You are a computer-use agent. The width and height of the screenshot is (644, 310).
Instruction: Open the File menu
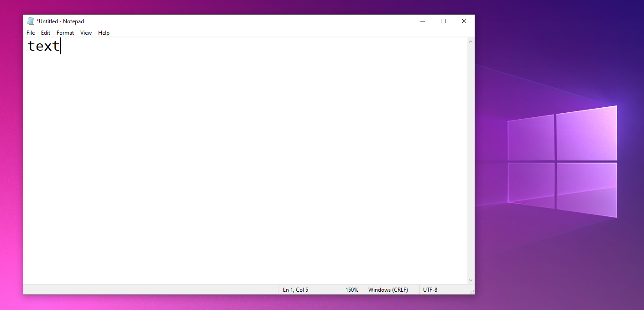point(31,33)
